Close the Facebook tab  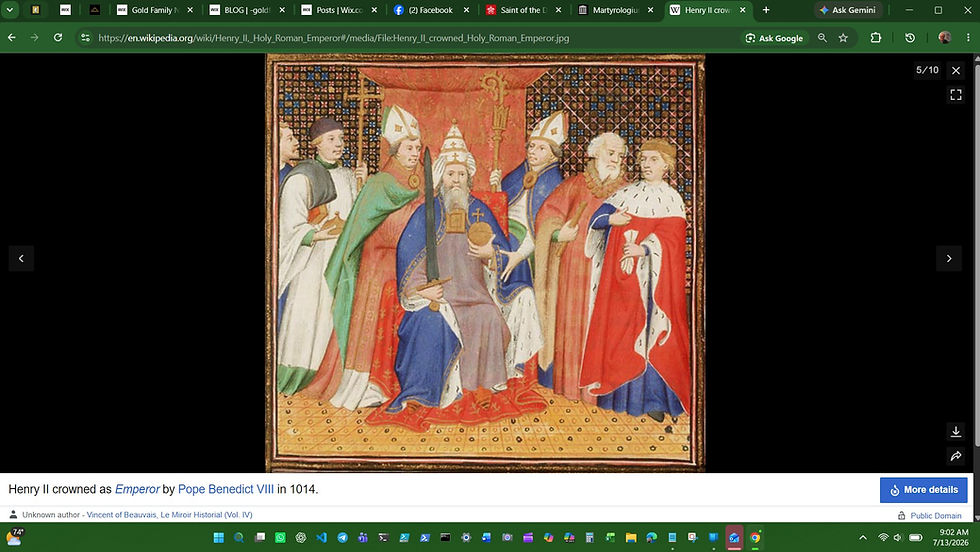466,10
